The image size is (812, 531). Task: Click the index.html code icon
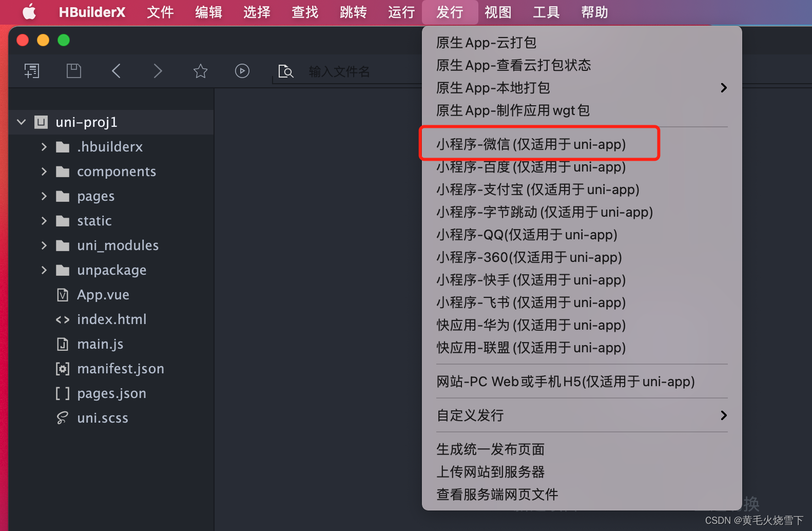click(63, 319)
